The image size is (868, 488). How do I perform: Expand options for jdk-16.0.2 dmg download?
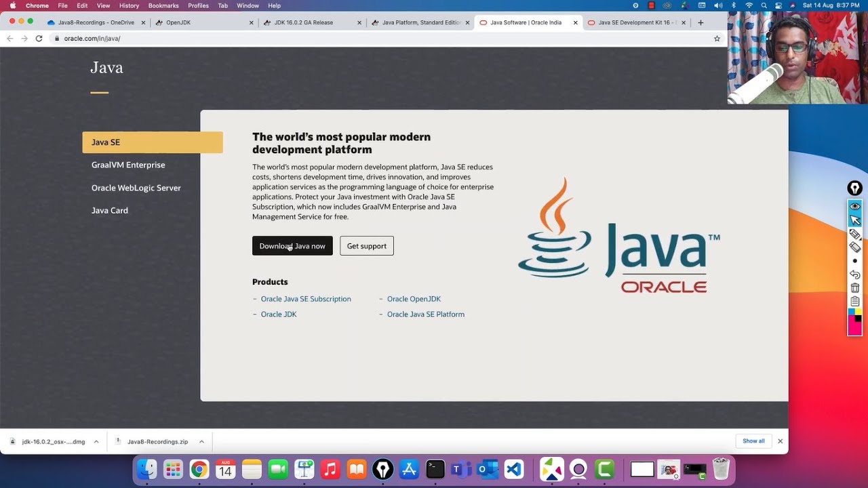(x=96, y=441)
